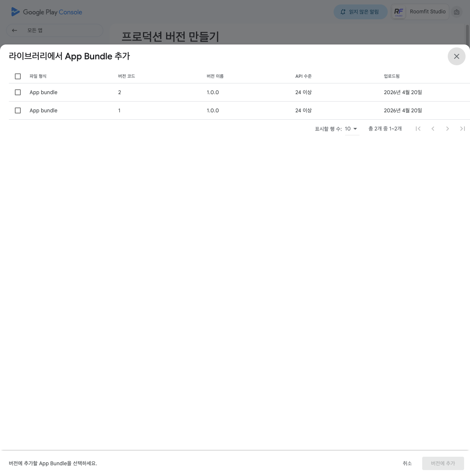Click the icon right of Roomfit Studio
This screenshot has width=470, height=476.
[457, 12]
